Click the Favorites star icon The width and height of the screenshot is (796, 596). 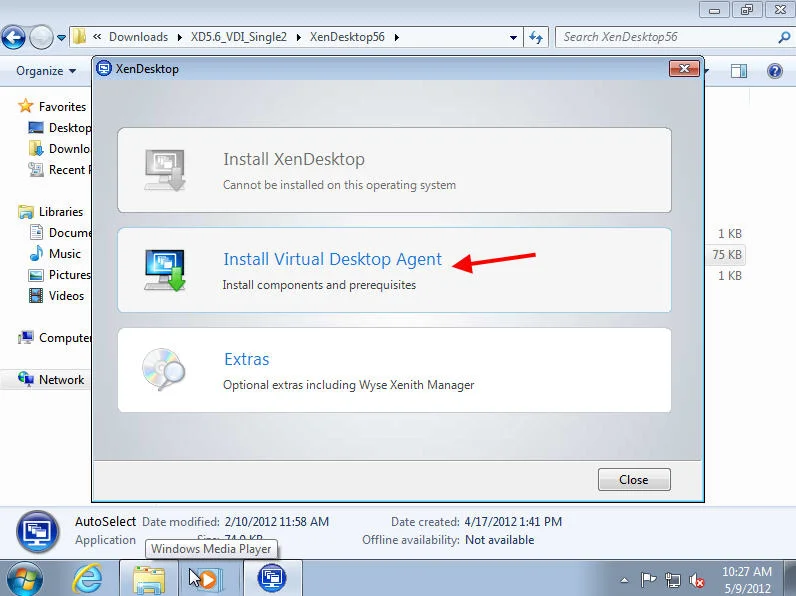25,106
